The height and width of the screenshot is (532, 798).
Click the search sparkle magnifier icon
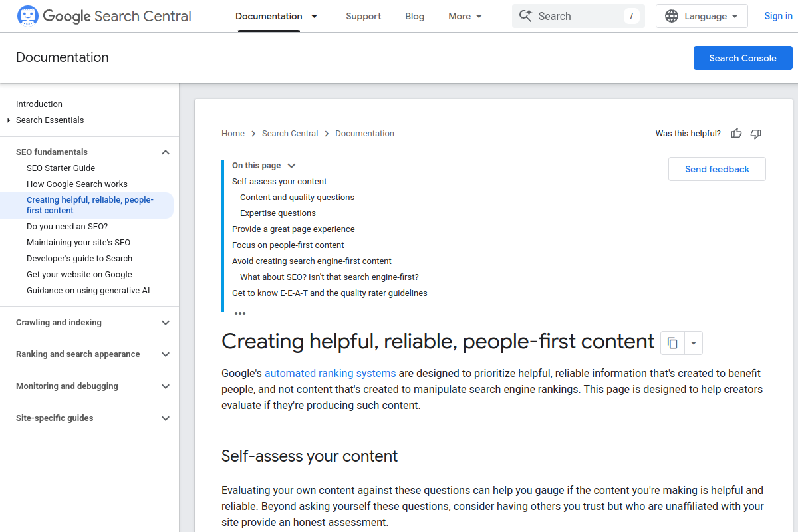(525, 16)
